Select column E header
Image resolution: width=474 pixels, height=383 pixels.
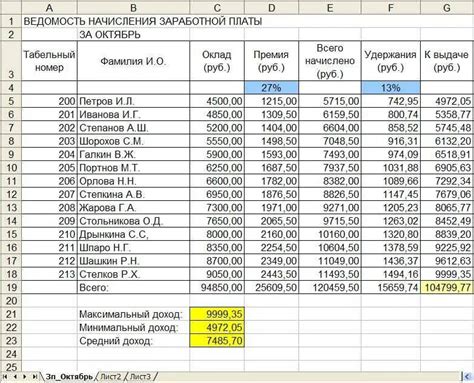point(330,7)
